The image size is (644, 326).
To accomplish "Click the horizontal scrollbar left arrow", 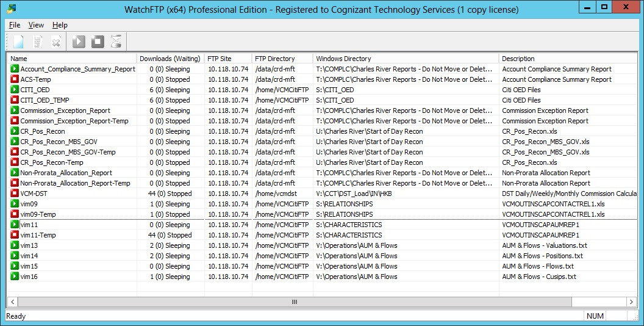I will click(x=13, y=302).
